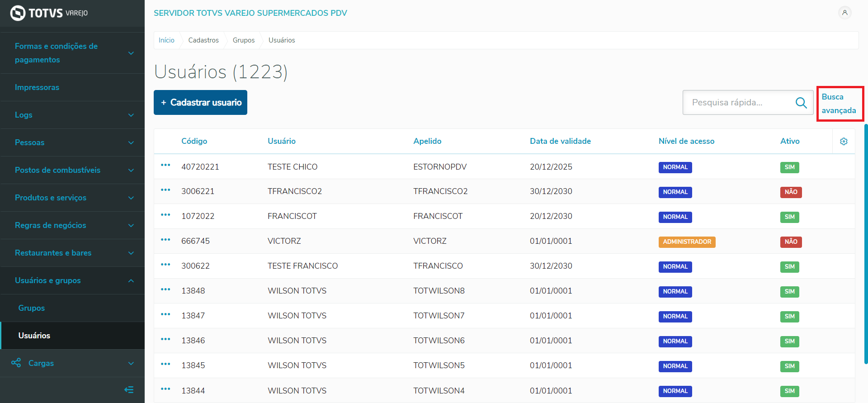Click code 666745 cell
Viewport: 868px width, 403px height.
tap(195, 241)
